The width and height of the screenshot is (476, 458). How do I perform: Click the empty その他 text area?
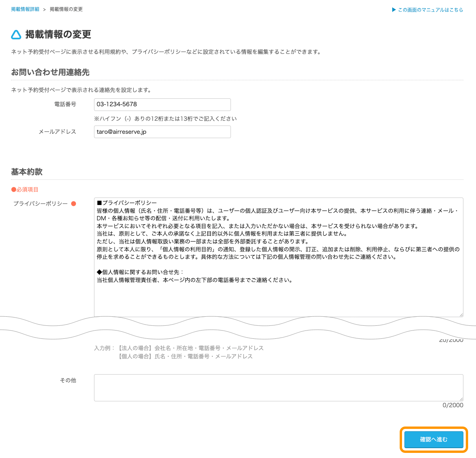click(x=278, y=387)
